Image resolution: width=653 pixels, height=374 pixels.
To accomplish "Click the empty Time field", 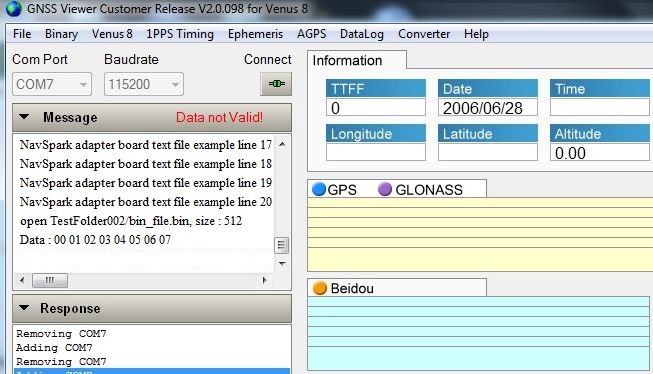I will (600, 107).
